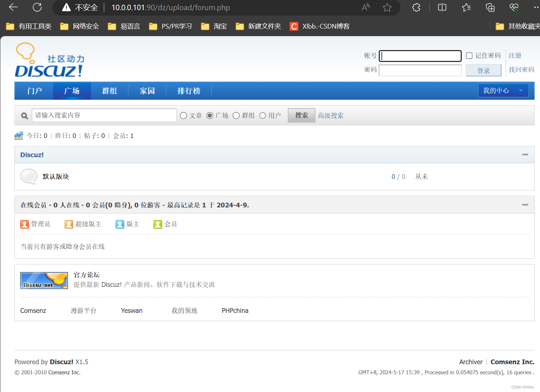The image size is (540, 392).
Task: Click the 管理员 user icon
Action: (x=25, y=224)
